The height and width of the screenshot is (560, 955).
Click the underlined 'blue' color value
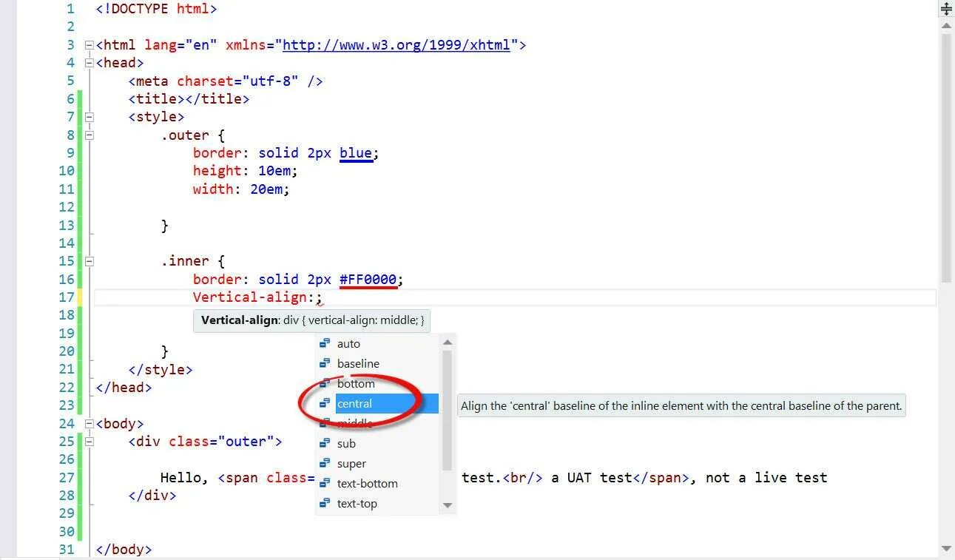356,153
